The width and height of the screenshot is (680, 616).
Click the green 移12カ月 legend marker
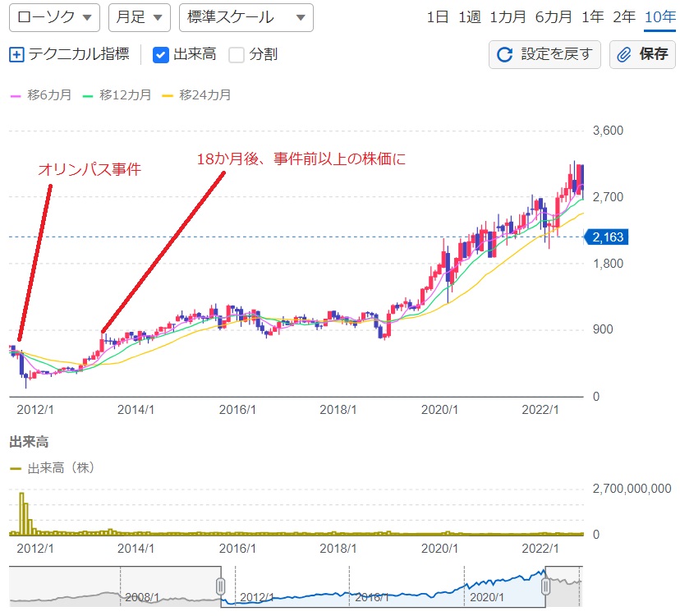point(88,95)
